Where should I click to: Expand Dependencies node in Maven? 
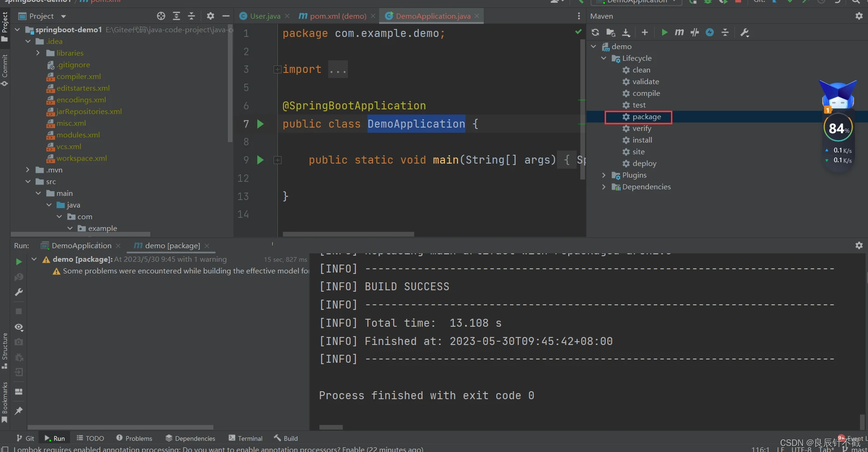point(604,187)
